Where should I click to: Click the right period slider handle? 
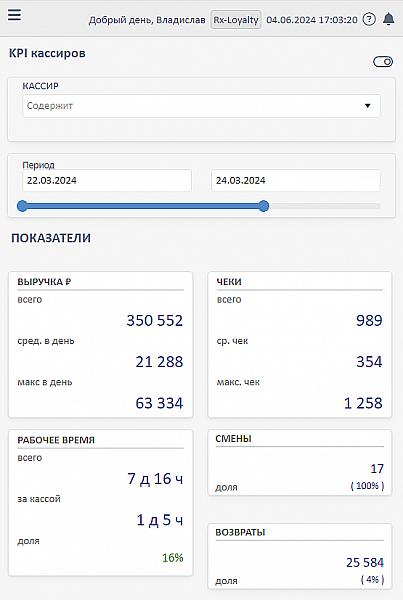click(x=264, y=206)
